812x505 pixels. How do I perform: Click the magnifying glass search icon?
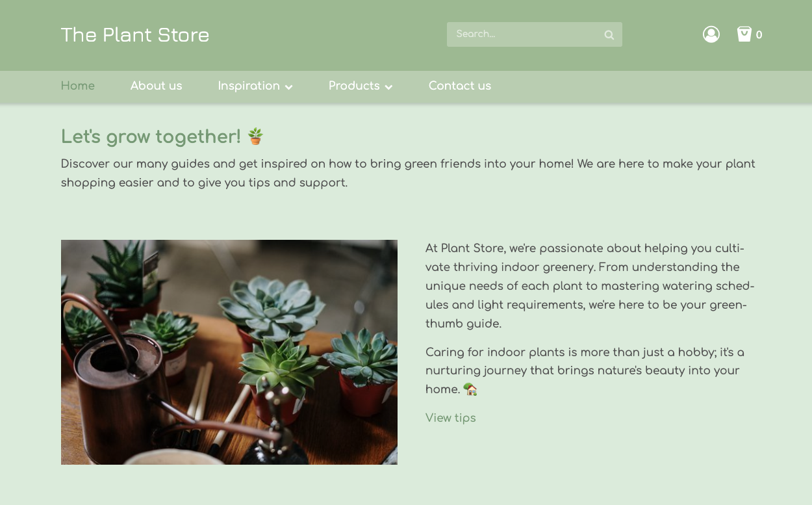(609, 34)
